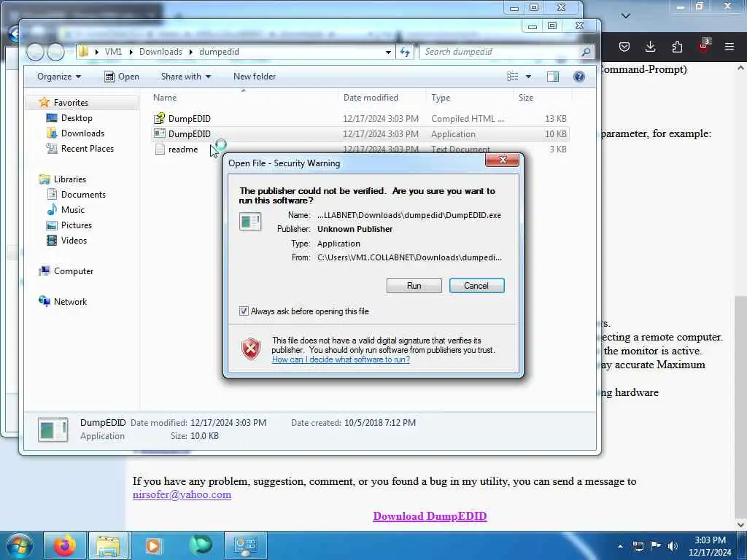The width and height of the screenshot is (747, 560).
Task: Click the DumpEDID icon in details pane
Action: pos(53,429)
